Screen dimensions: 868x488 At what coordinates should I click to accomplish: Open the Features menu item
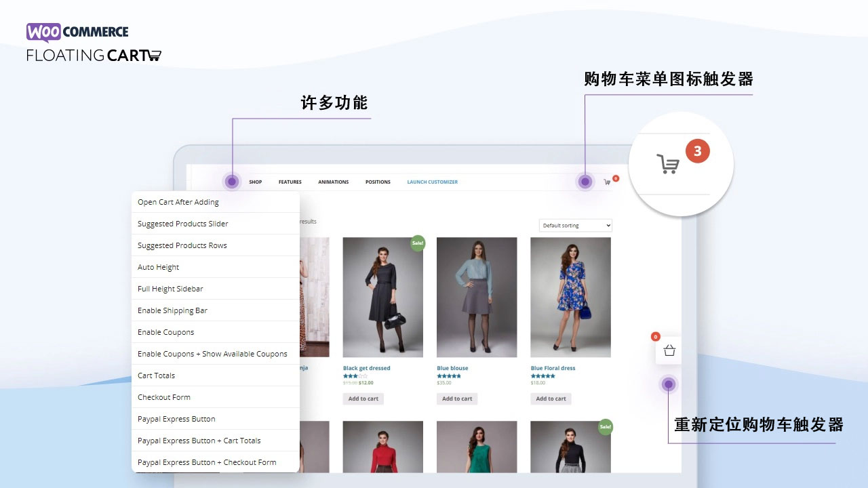[290, 182]
